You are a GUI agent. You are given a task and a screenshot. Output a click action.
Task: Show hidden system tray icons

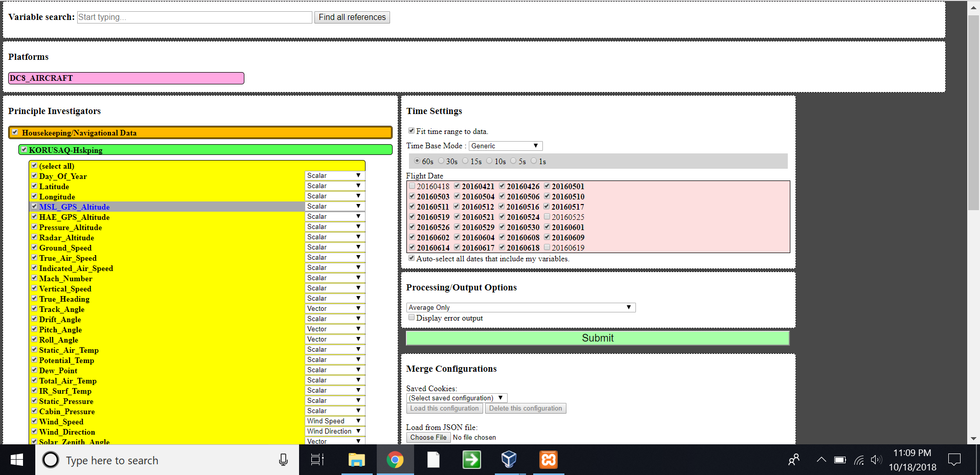(821, 460)
